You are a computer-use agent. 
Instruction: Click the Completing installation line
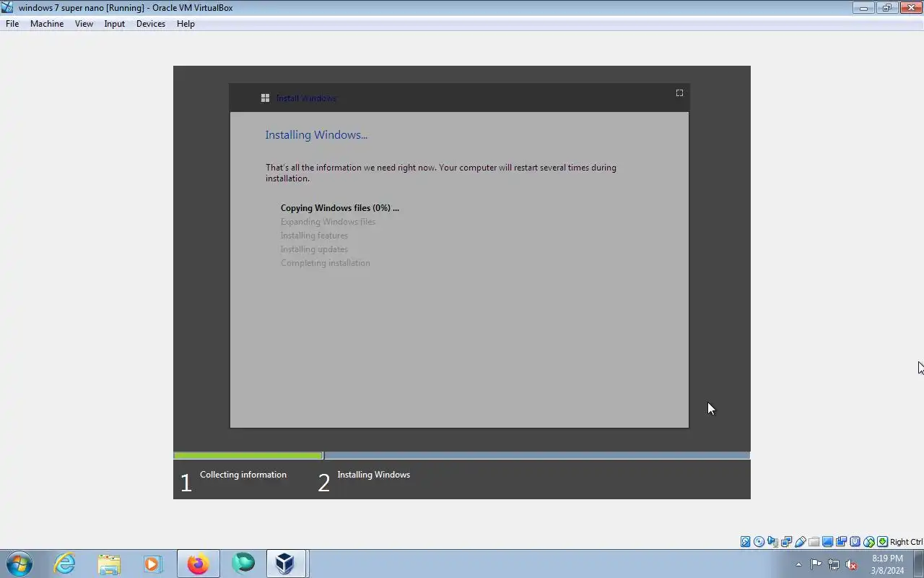(326, 263)
